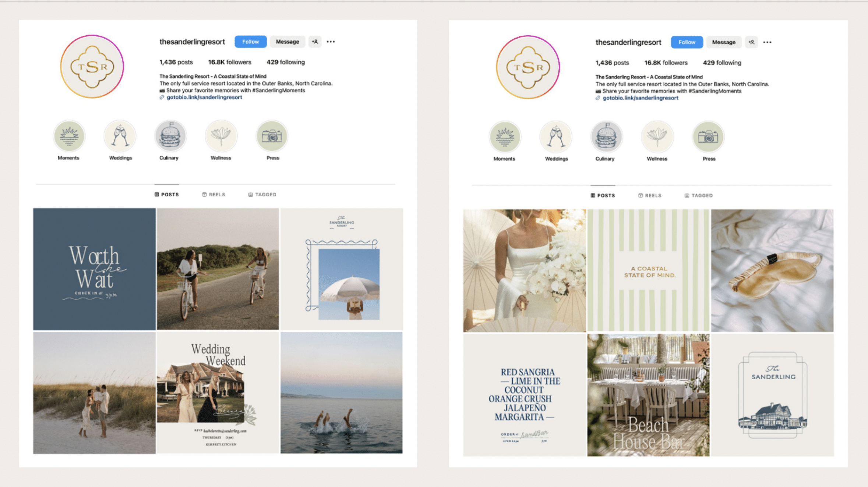868x487 pixels.
Task: Click the suggest-similar-accounts person icon in the left profile
Action: point(315,42)
